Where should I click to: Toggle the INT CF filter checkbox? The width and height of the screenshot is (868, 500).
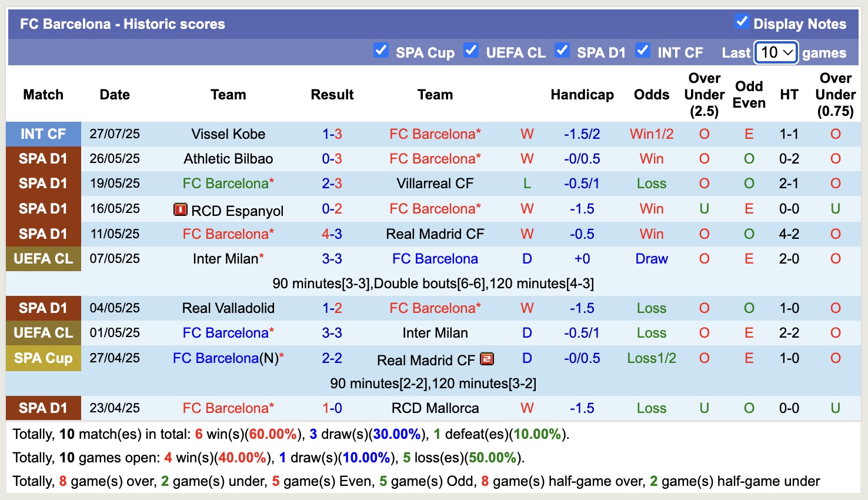coord(643,51)
